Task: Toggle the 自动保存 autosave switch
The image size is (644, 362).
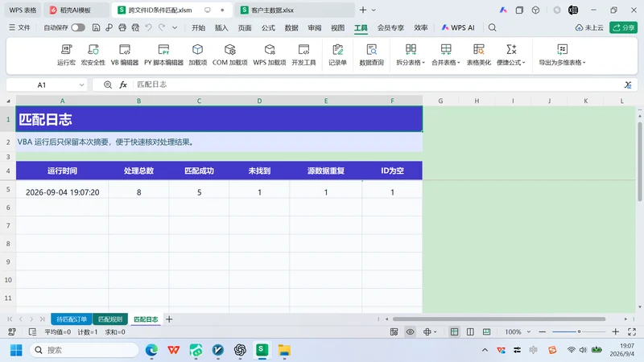Action: [78, 27]
